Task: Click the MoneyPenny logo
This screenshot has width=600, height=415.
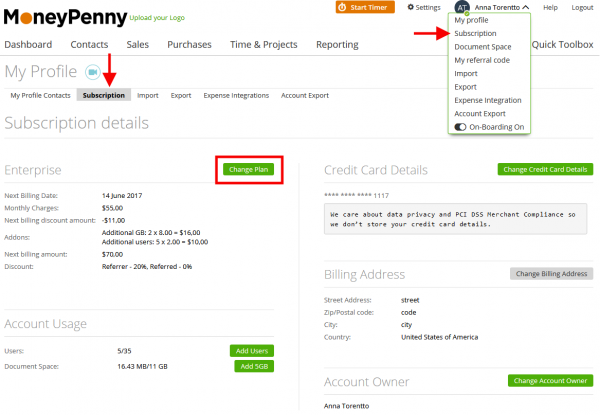Action: coord(65,18)
